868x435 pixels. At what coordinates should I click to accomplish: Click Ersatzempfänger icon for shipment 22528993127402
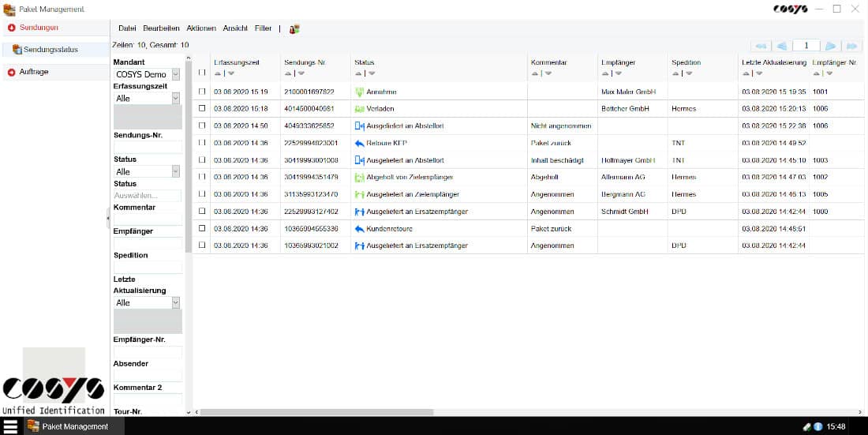(x=359, y=212)
